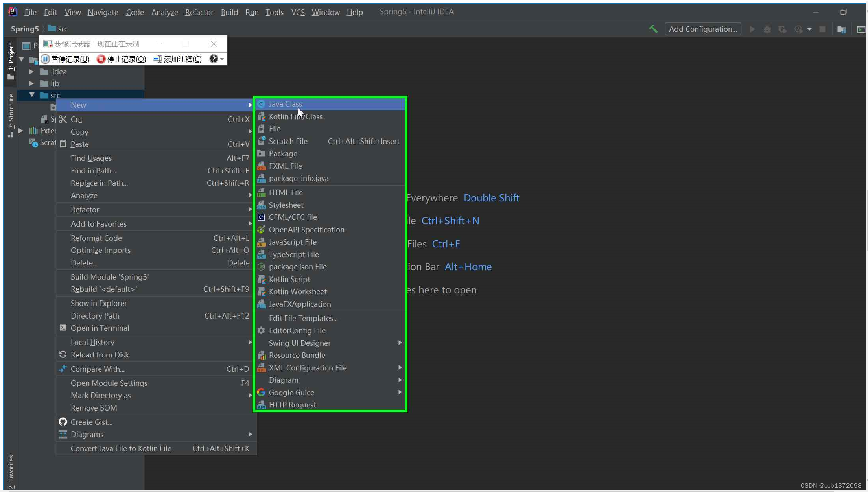Screen dimensions: 868x492
Task: Click the src breadcrumb
Action: click(x=58, y=29)
